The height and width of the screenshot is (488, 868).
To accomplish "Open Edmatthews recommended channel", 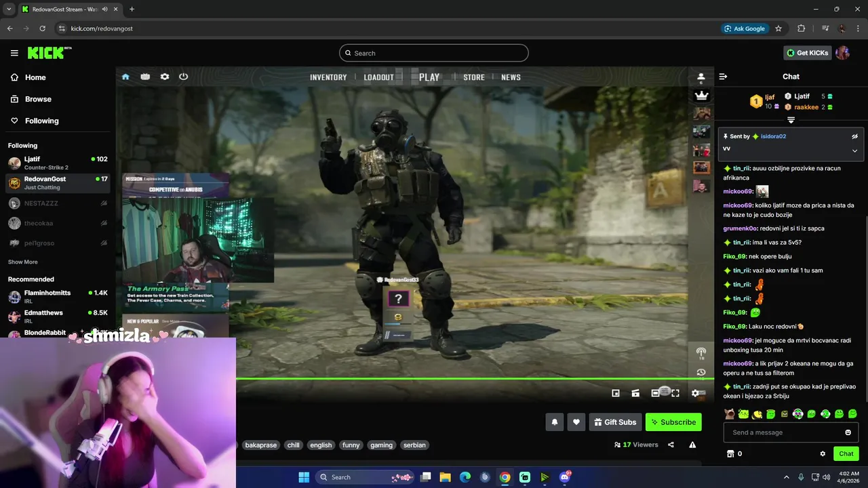I will [x=58, y=317].
